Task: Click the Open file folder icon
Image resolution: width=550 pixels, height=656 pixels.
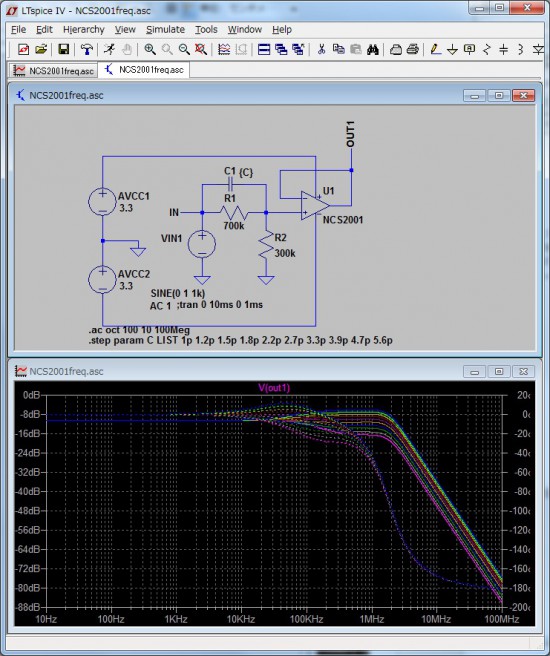Action: click(41, 50)
